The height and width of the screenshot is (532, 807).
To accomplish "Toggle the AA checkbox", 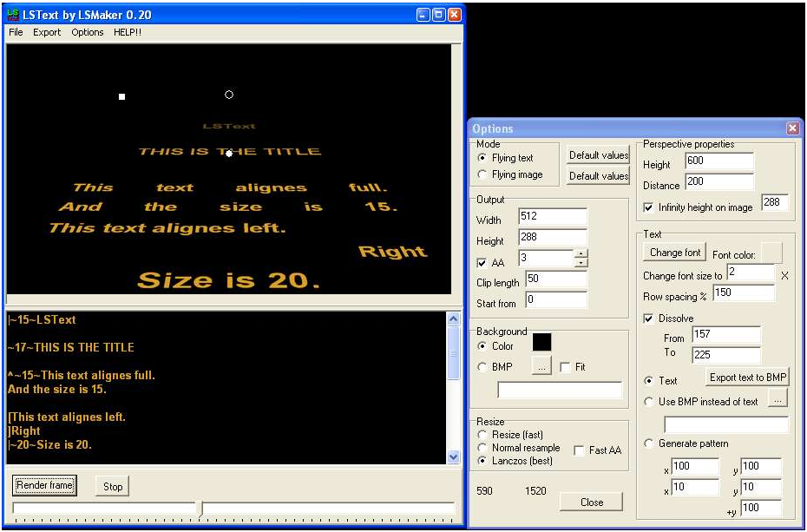I will (x=482, y=263).
